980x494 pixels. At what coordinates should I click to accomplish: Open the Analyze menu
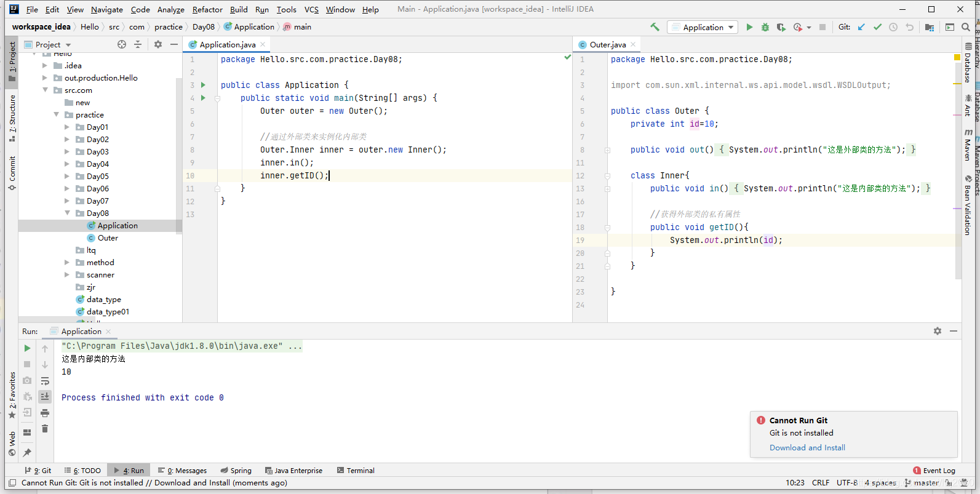(170, 9)
